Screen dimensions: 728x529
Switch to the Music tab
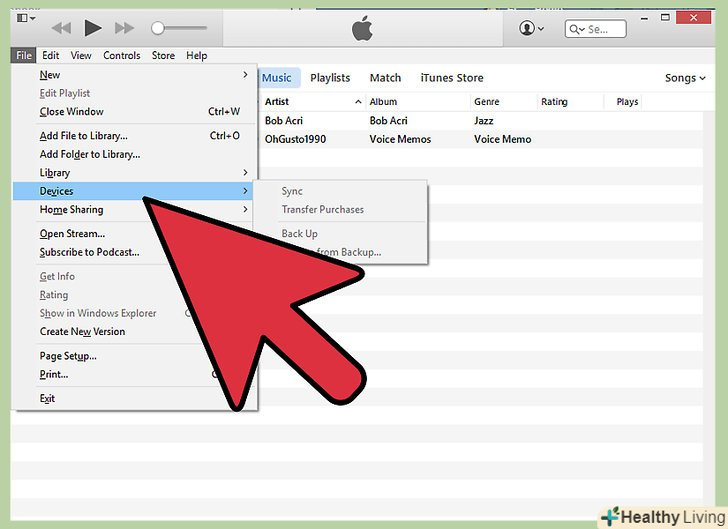(x=277, y=78)
